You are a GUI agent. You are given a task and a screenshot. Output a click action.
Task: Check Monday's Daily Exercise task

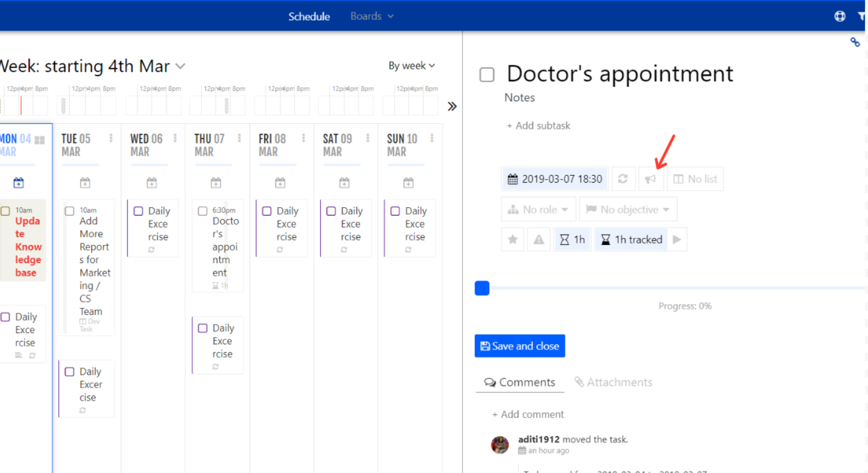6,317
